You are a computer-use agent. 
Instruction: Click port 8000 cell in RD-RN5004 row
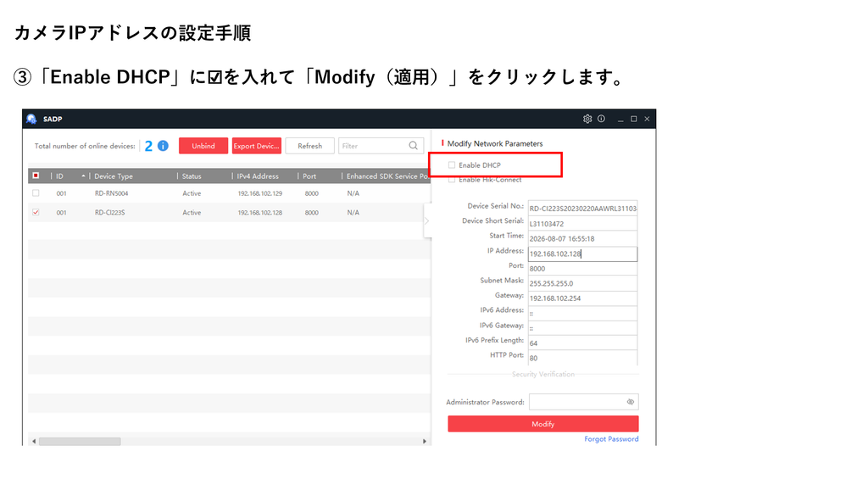[312, 193]
